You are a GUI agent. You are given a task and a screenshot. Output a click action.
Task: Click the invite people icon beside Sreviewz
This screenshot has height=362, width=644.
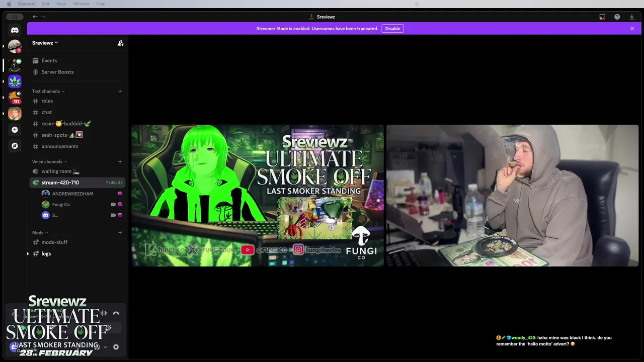120,43
